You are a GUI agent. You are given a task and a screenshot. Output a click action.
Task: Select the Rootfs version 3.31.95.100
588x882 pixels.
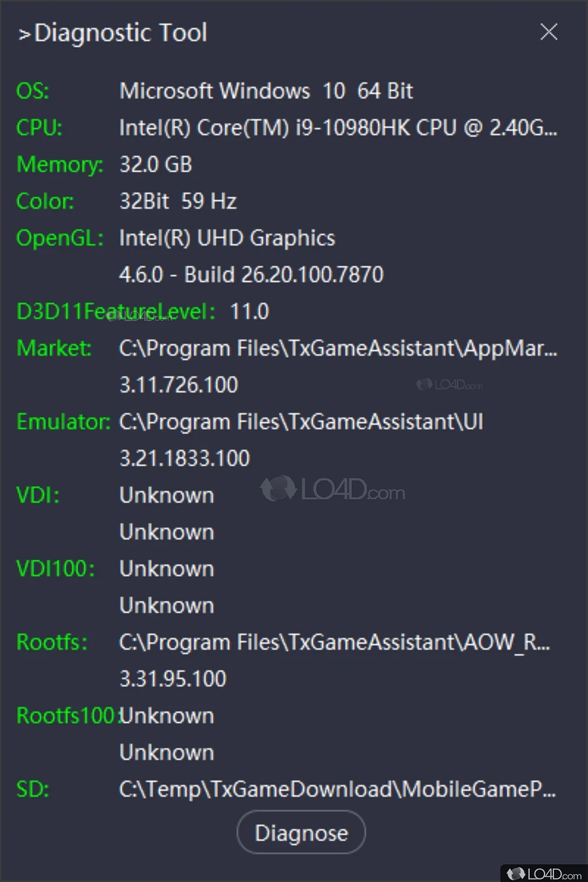[x=173, y=679]
